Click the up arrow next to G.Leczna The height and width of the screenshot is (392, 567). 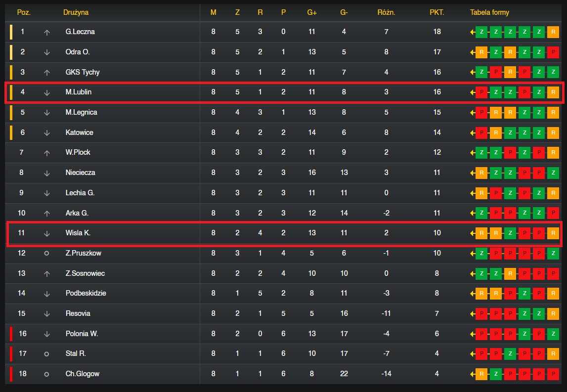point(46,33)
